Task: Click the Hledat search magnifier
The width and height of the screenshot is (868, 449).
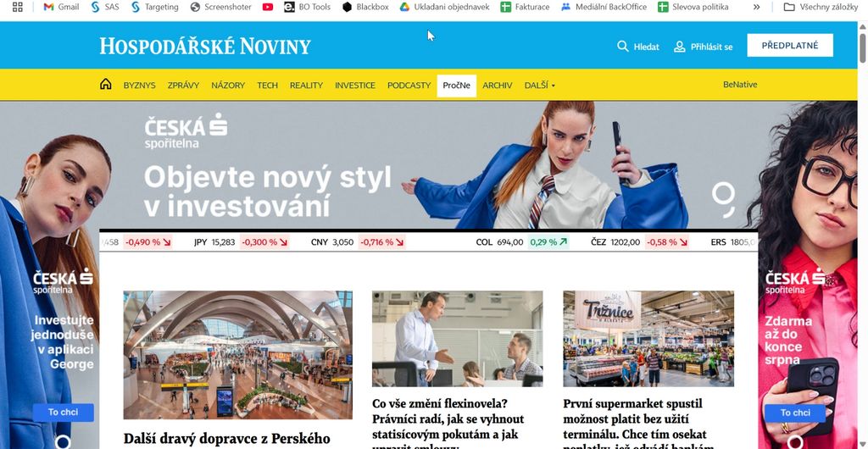Action: [x=623, y=47]
